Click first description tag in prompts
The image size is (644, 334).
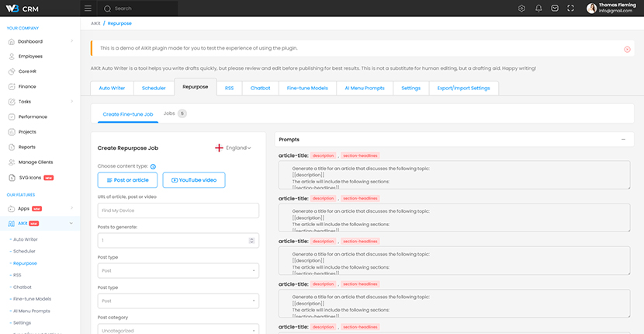[324, 155]
